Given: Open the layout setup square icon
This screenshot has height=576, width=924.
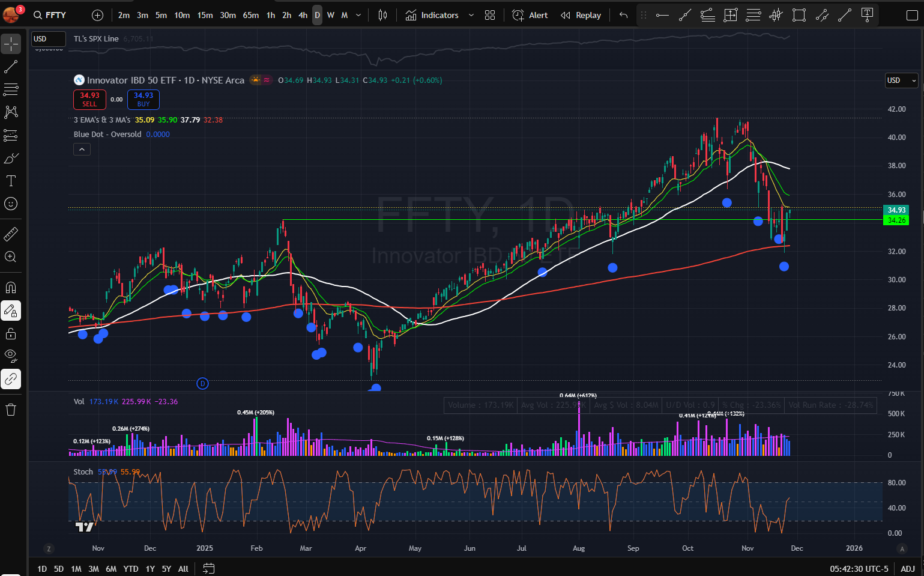Looking at the screenshot, I should click(x=912, y=15).
